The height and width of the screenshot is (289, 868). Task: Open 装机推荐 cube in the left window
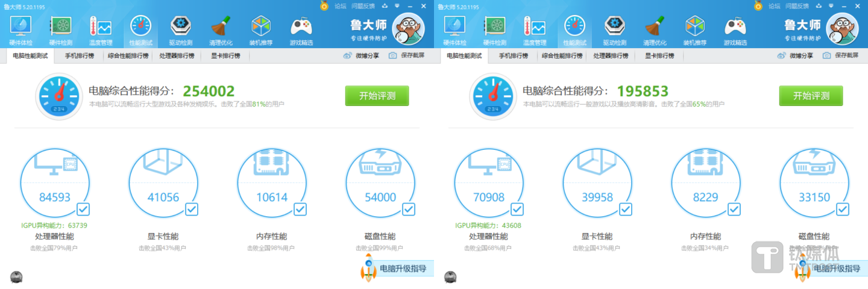(261, 30)
